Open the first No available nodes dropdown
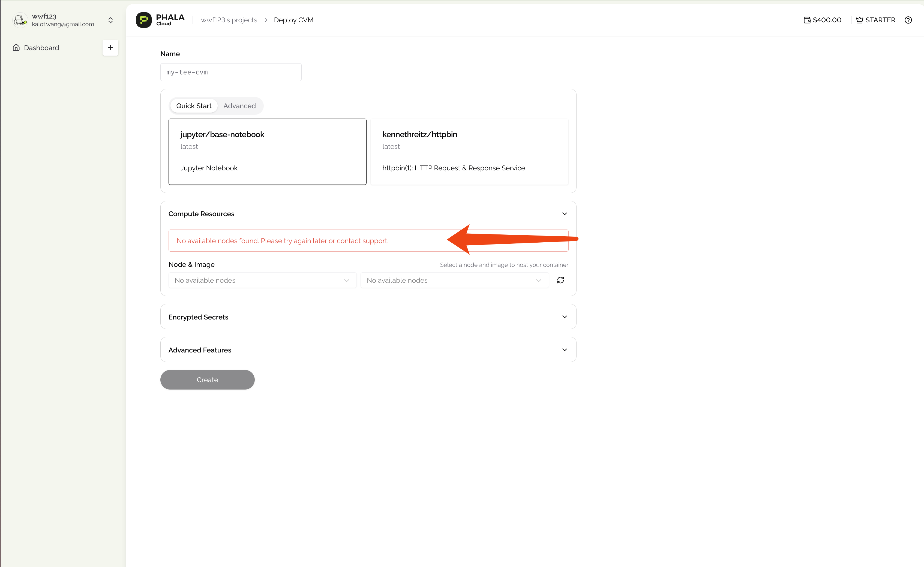Viewport: 924px width, 567px height. pos(262,280)
